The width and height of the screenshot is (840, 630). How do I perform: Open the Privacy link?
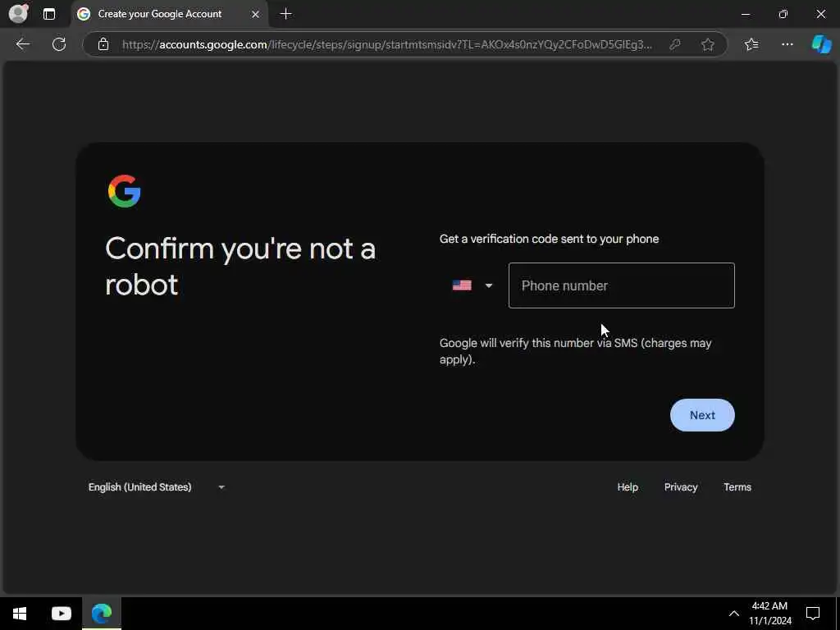pos(681,487)
